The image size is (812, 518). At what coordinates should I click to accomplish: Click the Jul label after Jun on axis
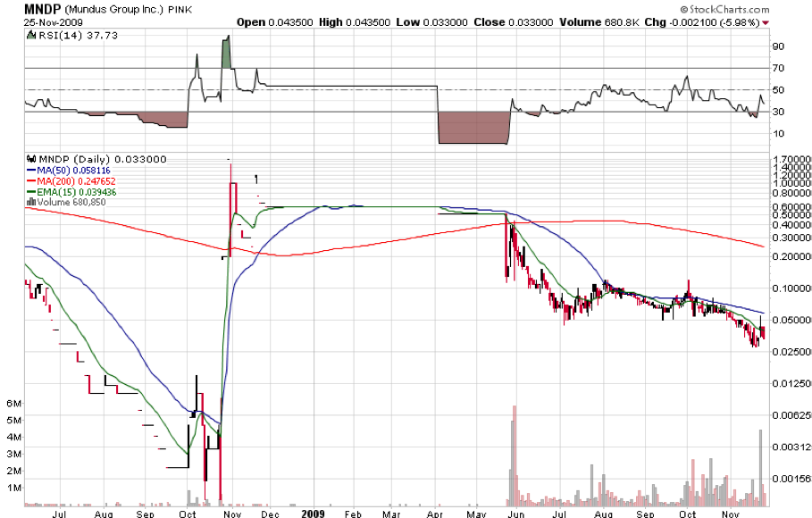click(559, 514)
